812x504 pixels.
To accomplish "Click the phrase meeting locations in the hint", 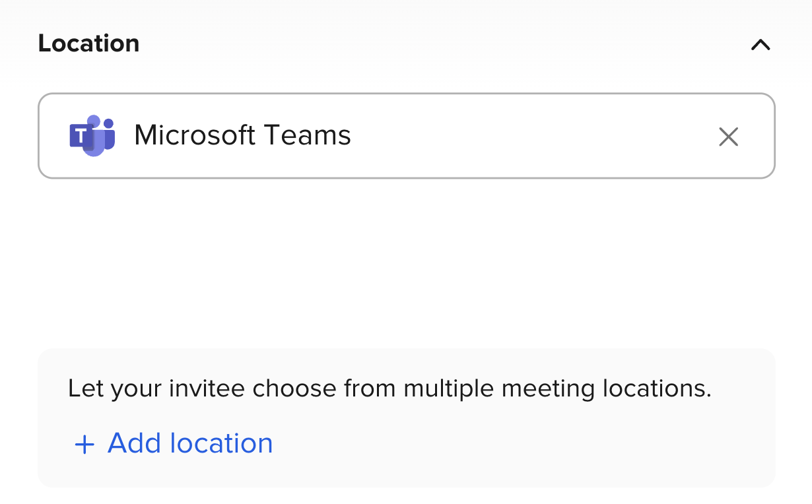I will pos(606,389).
